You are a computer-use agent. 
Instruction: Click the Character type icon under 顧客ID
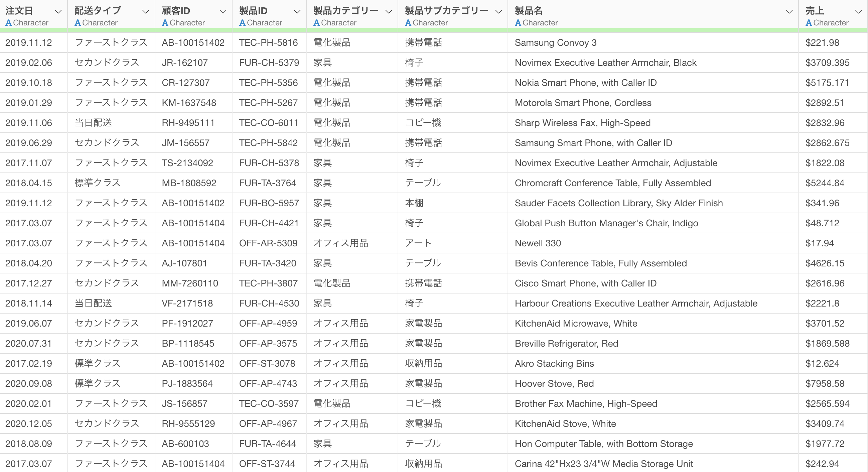pyautogui.click(x=165, y=23)
